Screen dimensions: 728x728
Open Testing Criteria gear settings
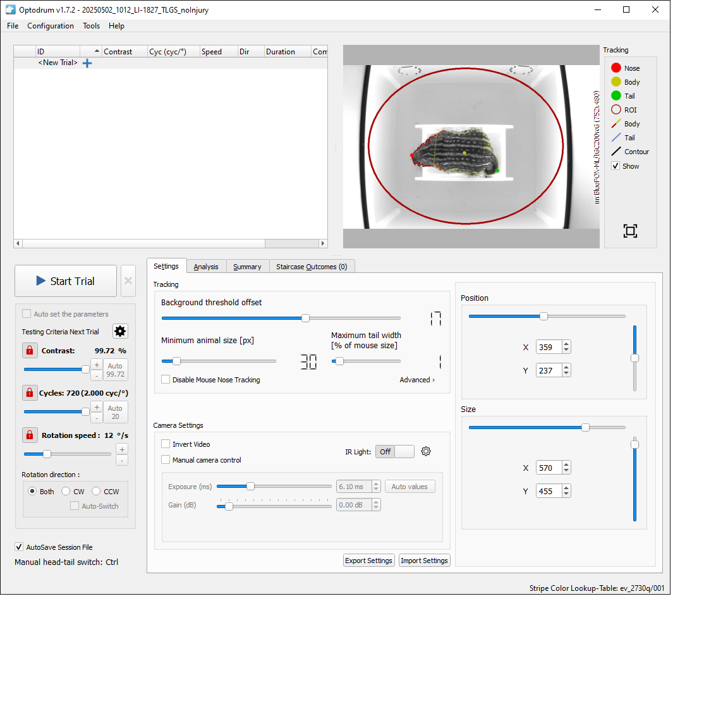[120, 331]
